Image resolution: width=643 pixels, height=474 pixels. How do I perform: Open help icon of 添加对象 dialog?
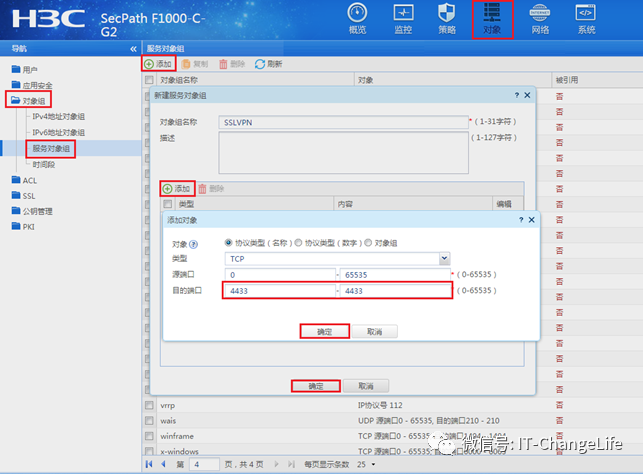pos(521,220)
